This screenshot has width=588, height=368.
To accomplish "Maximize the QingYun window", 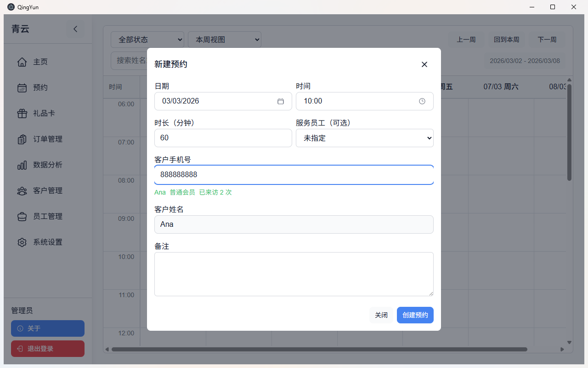I will pyautogui.click(x=553, y=7).
